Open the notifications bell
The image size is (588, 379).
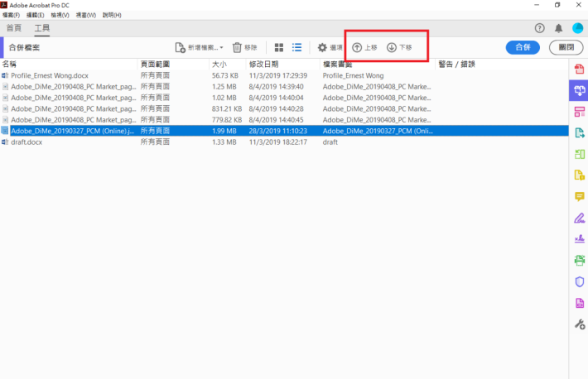[559, 28]
